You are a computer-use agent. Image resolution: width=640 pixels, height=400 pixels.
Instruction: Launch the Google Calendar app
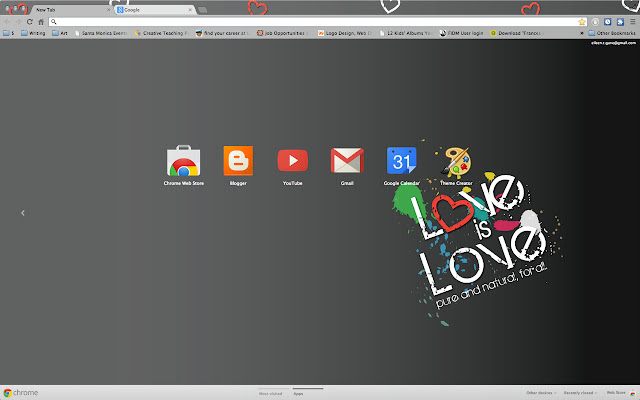(401, 165)
